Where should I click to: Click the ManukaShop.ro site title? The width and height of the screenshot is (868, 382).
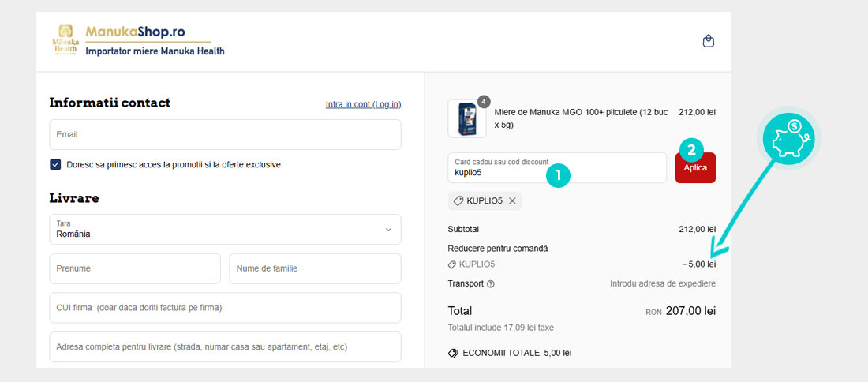pyautogui.click(x=135, y=32)
